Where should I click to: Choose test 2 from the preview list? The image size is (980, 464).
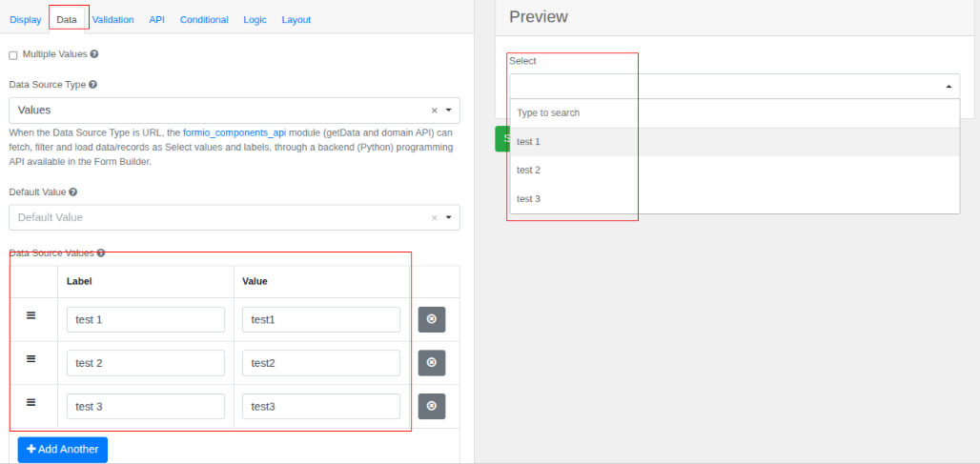click(x=529, y=170)
